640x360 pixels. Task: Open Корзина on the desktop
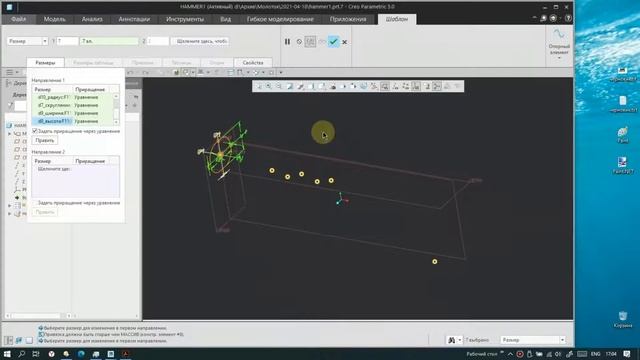pyautogui.click(x=623, y=319)
